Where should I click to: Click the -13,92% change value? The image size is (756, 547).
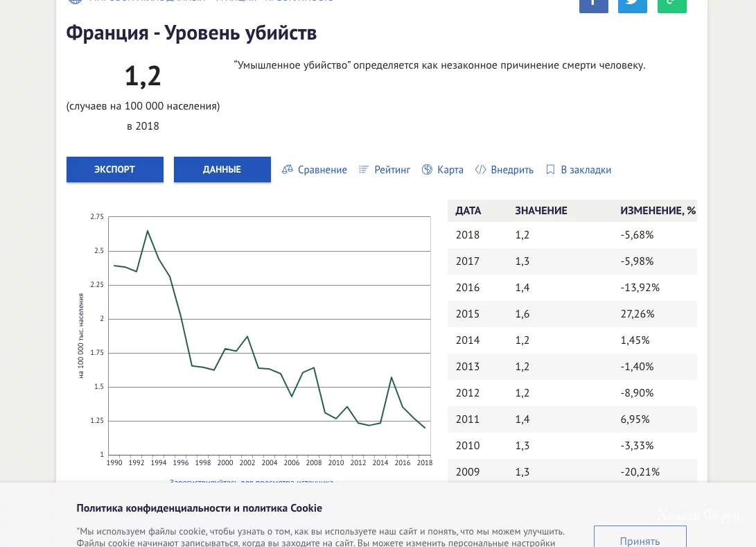pyautogui.click(x=640, y=288)
